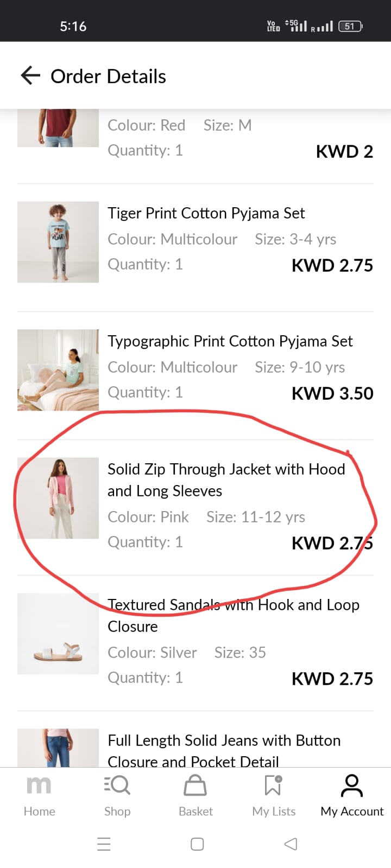The image size is (391, 868).
Task: Tap Android recent apps menu icon
Action: point(104,844)
